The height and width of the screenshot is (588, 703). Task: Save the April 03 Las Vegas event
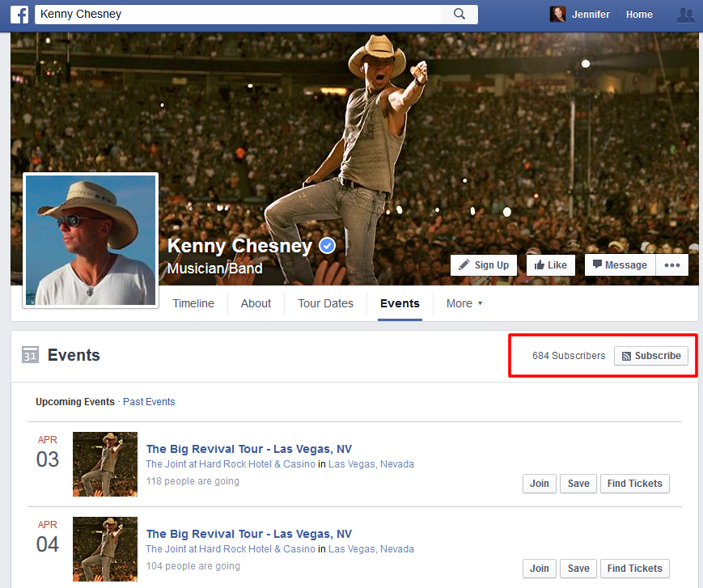[x=578, y=484]
